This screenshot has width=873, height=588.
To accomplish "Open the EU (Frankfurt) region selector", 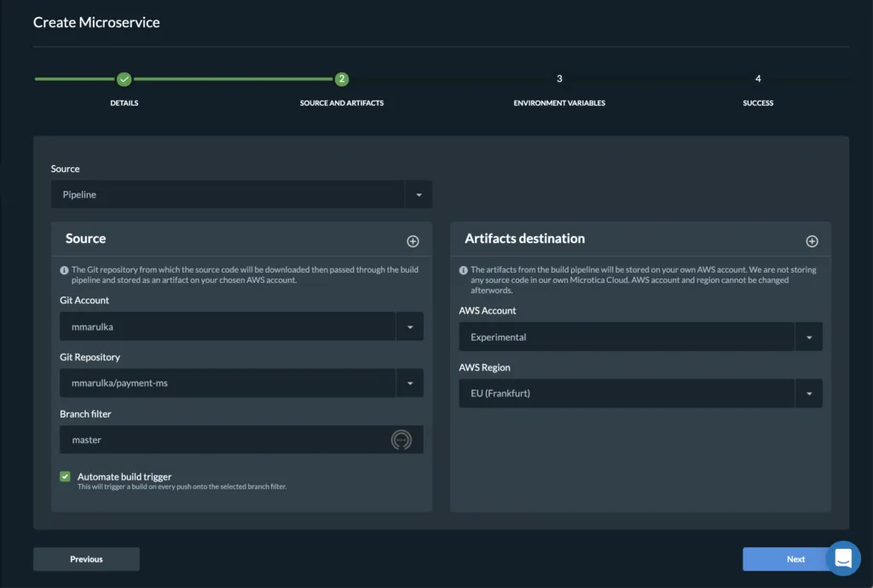I will [641, 394].
